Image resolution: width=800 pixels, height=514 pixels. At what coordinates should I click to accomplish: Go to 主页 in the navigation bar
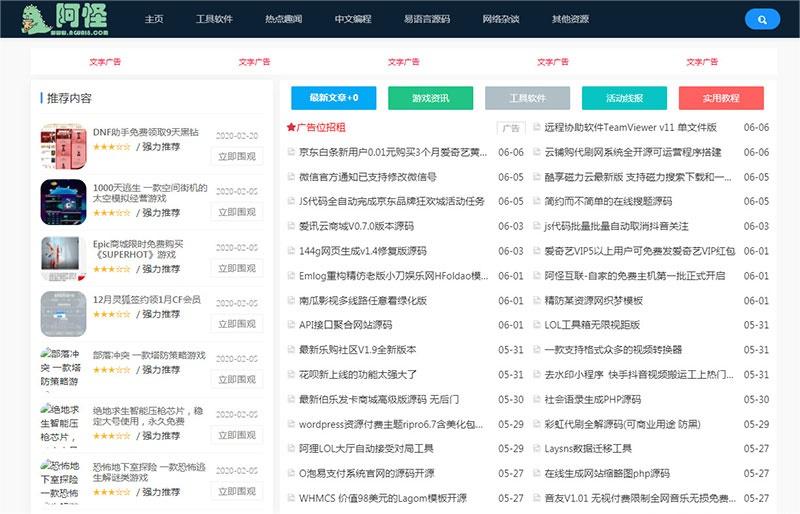click(x=153, y=19)
